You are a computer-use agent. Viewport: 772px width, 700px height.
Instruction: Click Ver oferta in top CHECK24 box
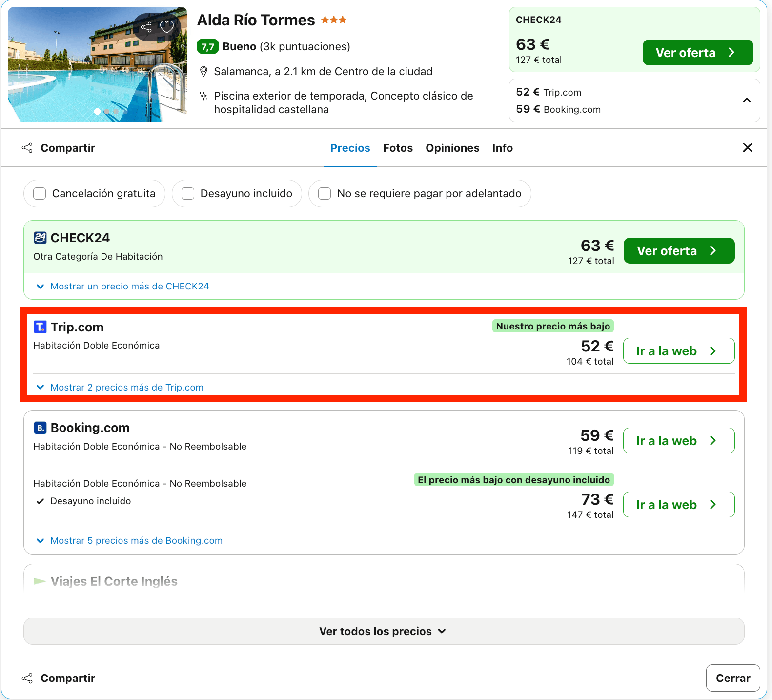(x=698, y=53)
